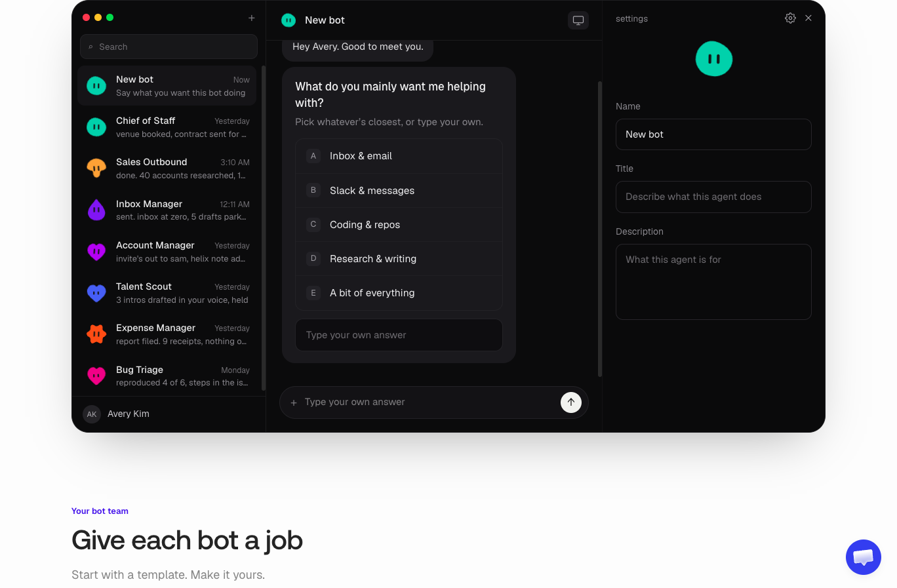This screenshot has height=588, width=897.
Task: Click the Description text area
Action: 713,282
